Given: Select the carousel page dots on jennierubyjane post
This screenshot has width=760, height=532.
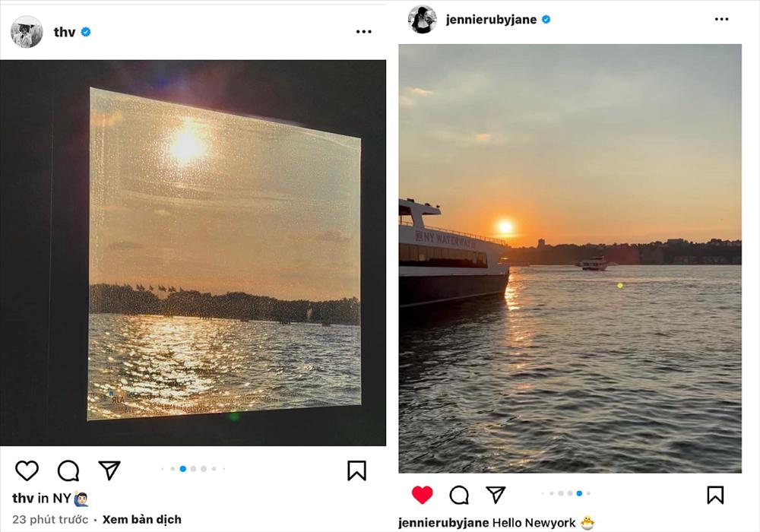Looking at the screenshot, I should pyautogui.click(x=566, y=493).
